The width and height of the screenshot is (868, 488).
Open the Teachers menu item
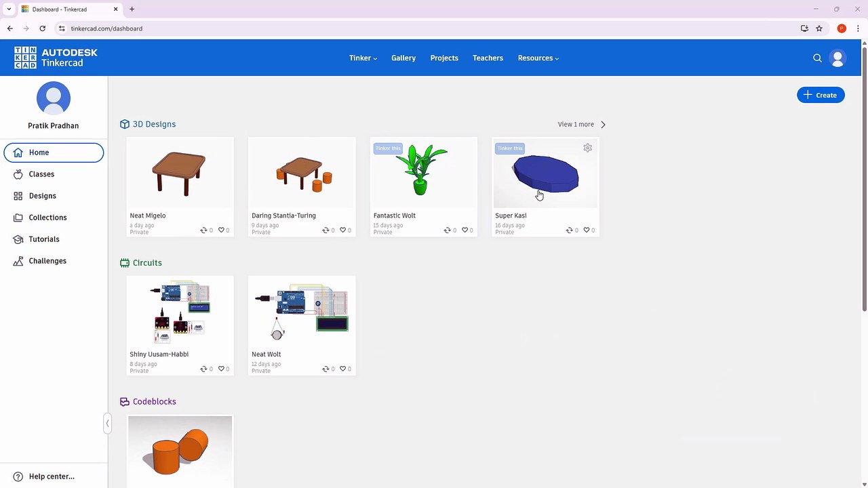(488, 58)
